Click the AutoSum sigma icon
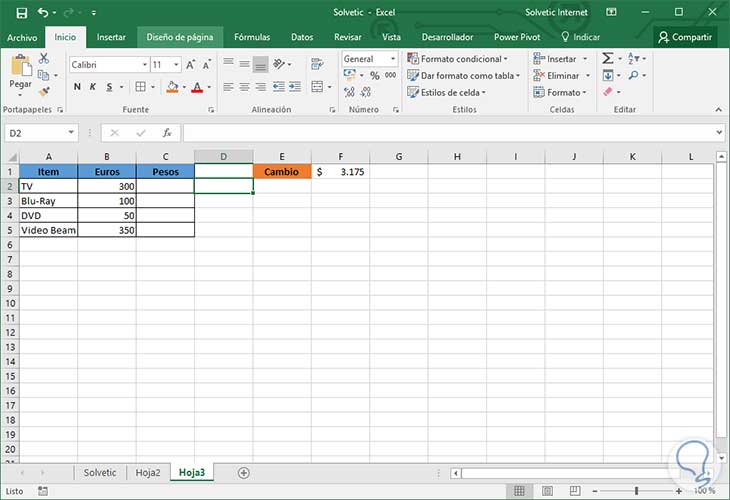The width and height of the screenshot is (730, 500). 608,58
